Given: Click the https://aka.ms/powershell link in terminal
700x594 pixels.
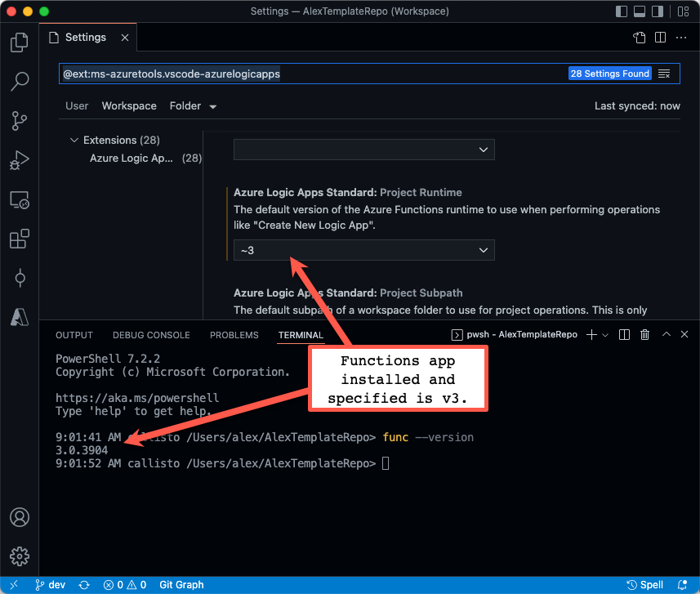Looking at the screenshot, I should pos(137,398).
